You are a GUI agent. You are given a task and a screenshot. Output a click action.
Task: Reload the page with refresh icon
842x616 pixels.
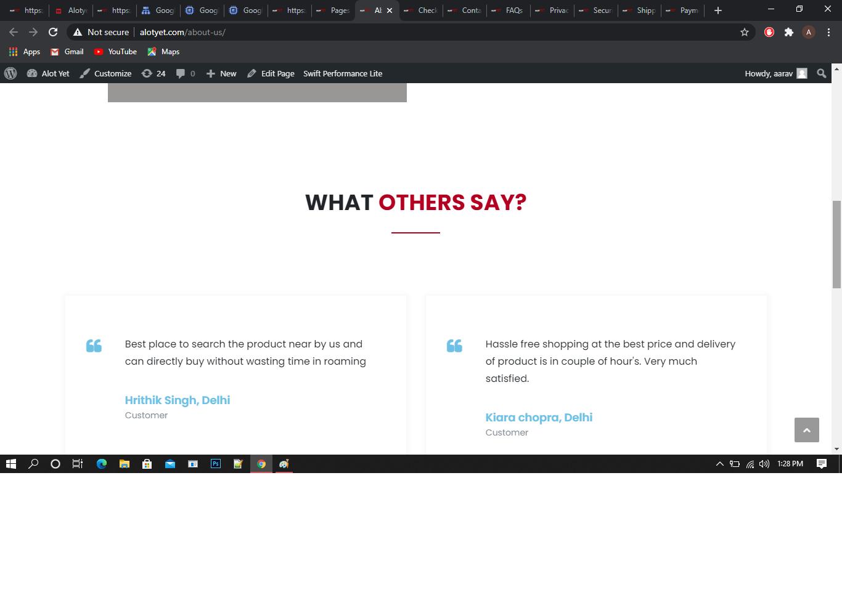click(x=53, y=32)
